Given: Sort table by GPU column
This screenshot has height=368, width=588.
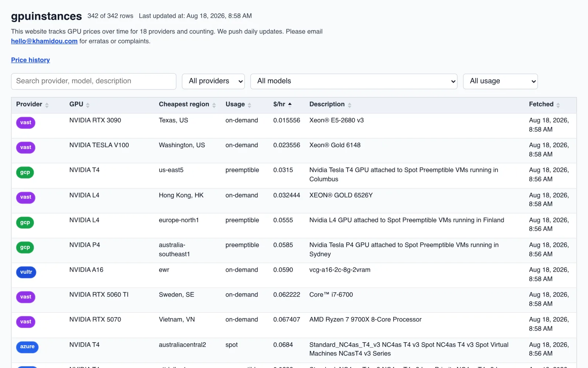Looking at the screenshot, I should click(79, 105).
